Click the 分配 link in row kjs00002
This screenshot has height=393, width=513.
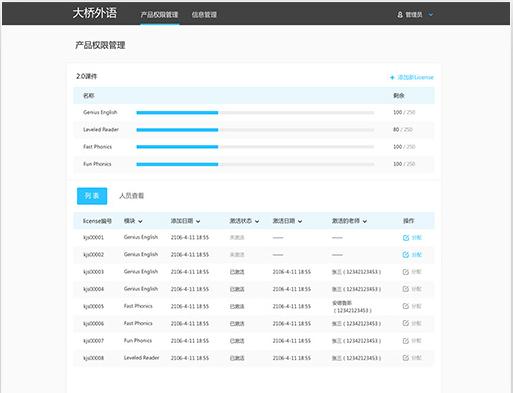(x=417, y=255)
